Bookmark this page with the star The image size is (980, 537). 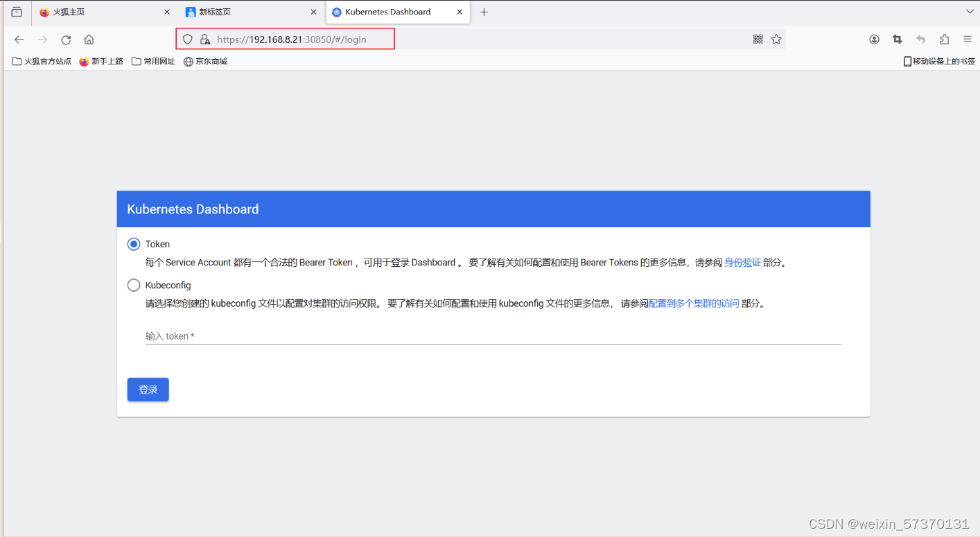pos(776,39)
